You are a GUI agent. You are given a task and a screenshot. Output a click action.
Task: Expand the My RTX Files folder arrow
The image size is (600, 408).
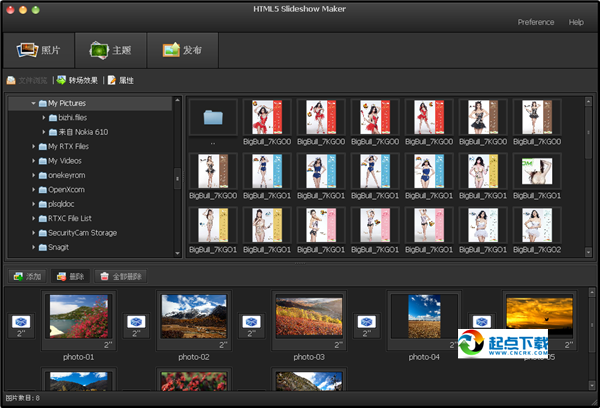33,146
